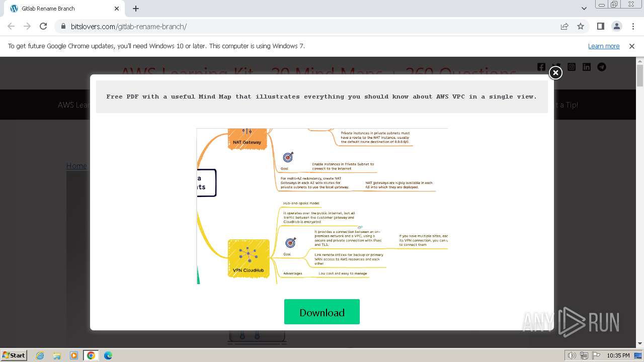The width and height of the screenshot is (644, 362).
Task: Reload the current page
Action: click(43, 26)
